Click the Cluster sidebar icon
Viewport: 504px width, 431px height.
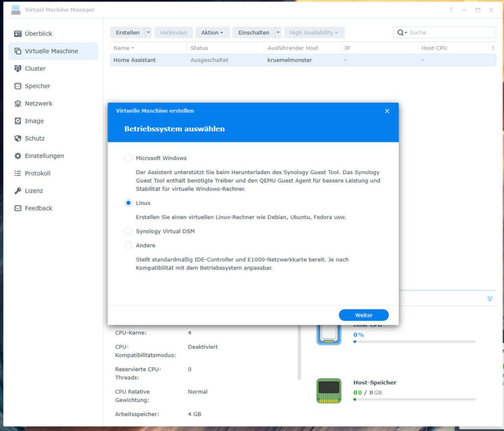pyautogui.click(x=18, y=69)
